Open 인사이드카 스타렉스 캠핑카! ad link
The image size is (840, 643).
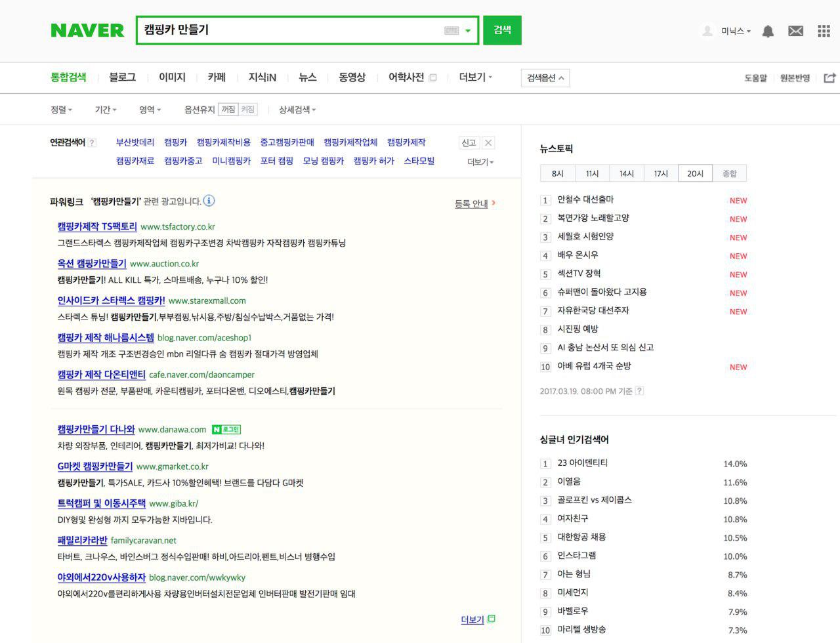coord(111,301)
